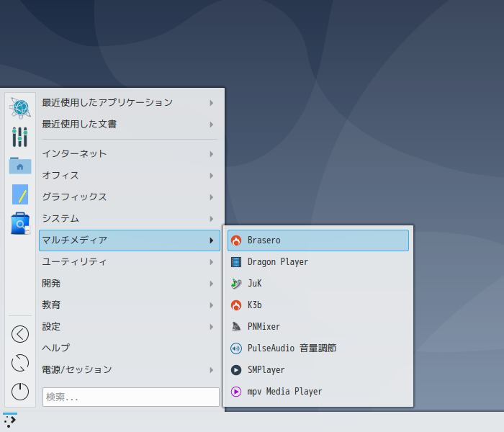The image size is (504, 432).
Task: Launch Brasero from the submenu
Action: tap(318, 240)
